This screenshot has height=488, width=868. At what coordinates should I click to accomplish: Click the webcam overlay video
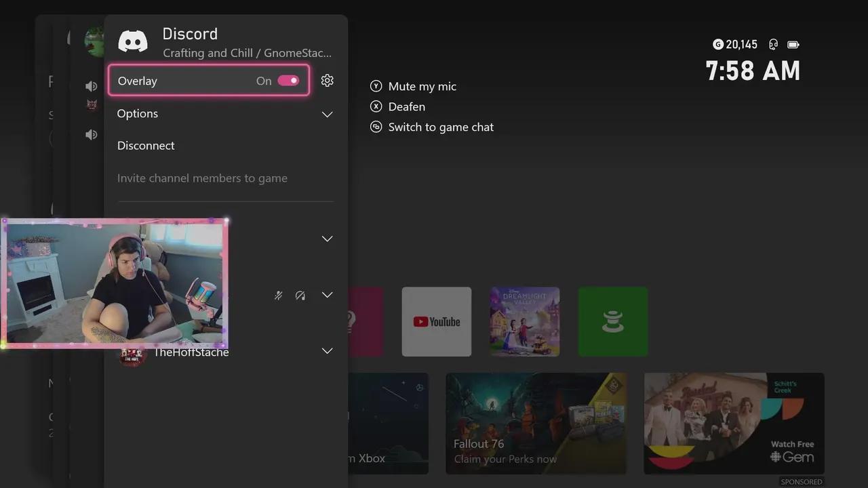coord(114,284)
